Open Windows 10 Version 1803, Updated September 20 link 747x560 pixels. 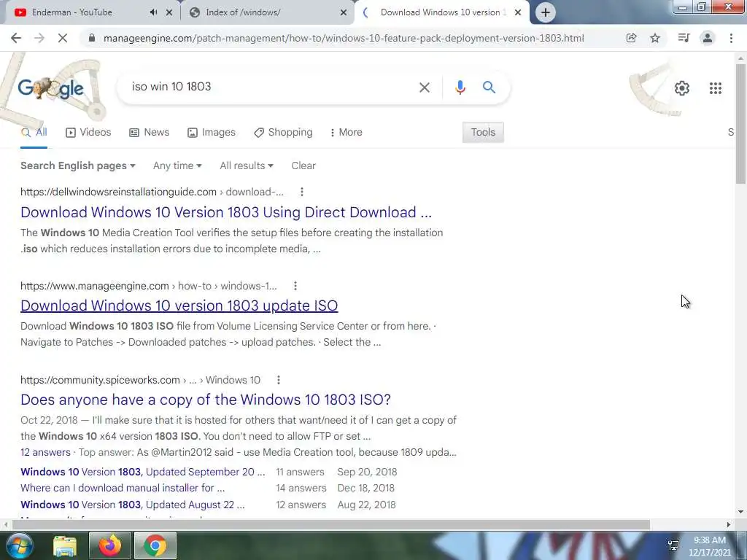[x=142, y=472]
